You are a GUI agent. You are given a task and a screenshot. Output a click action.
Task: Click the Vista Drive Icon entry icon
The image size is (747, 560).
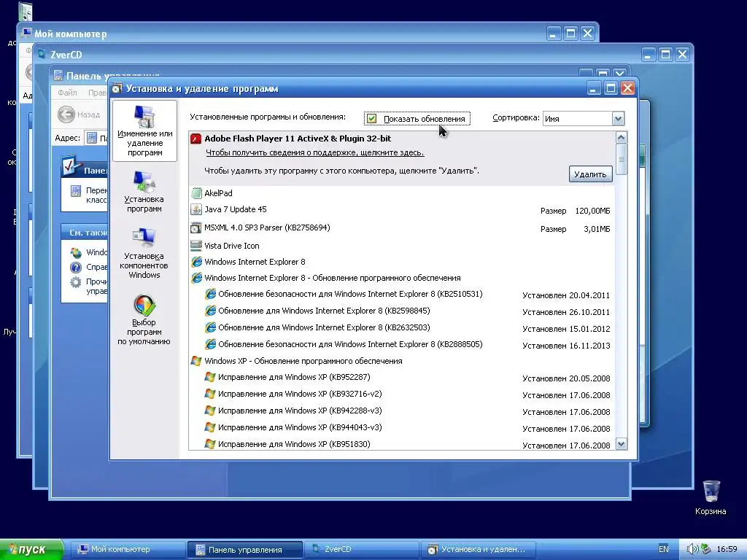click(x=196, y=246)
